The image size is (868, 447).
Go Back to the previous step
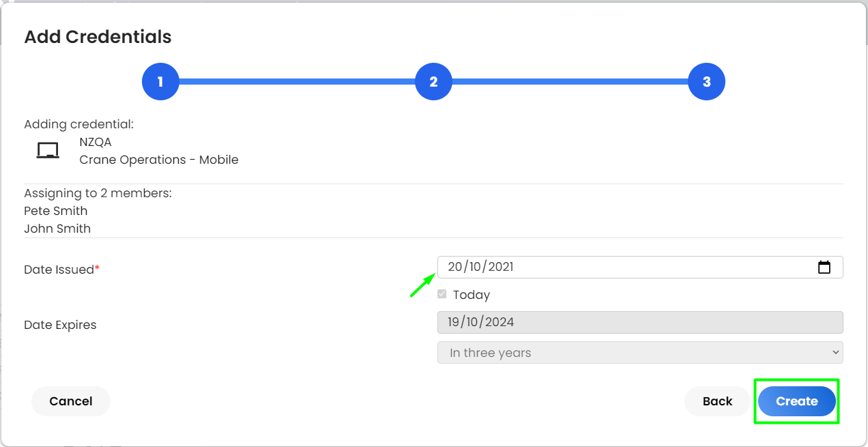click(718, 401)
